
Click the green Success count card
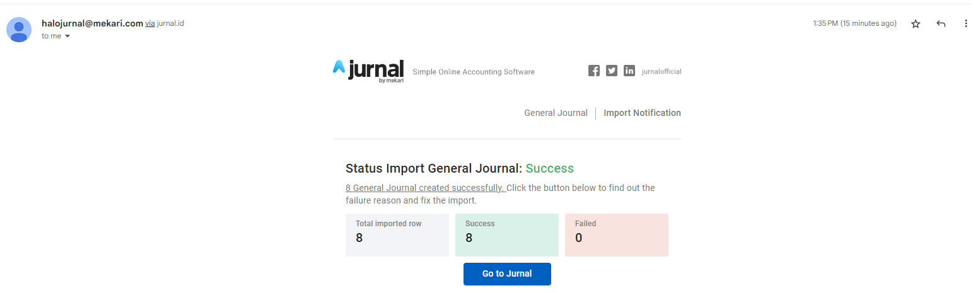(x=507, y=235)
